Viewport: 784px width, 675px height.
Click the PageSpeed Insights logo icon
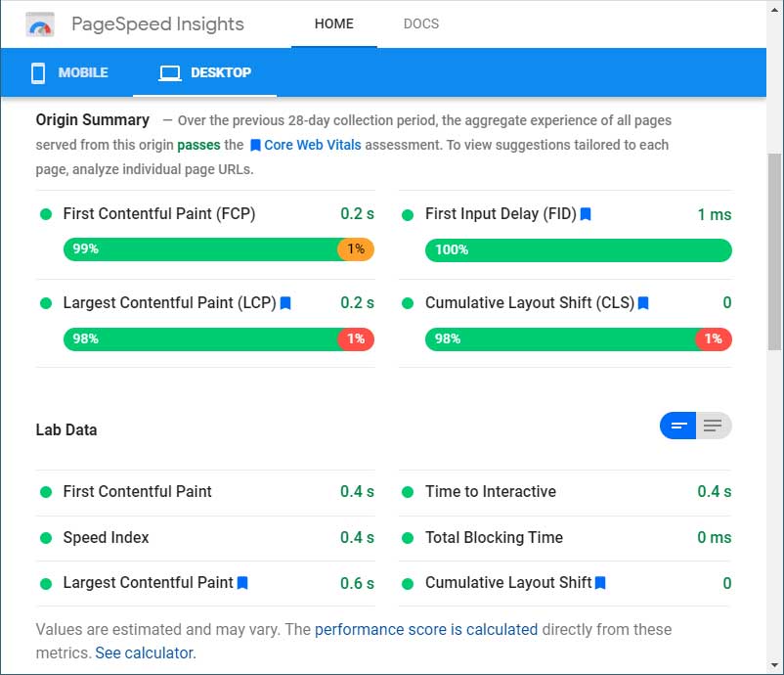[x=40, y=24]
